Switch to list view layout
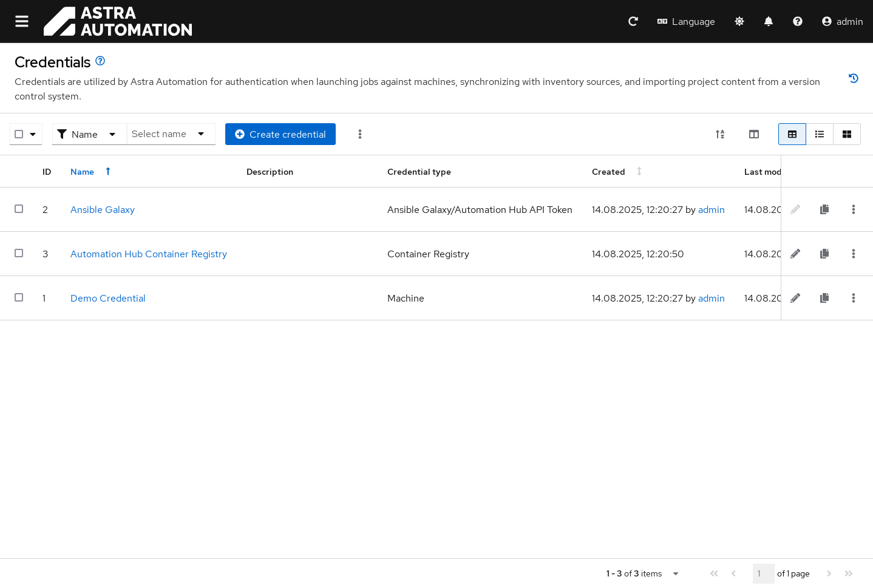873x588 pixels. (819, 134)
